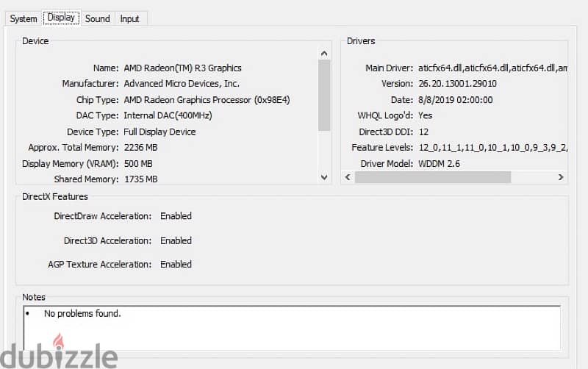Click chip type 'AMD Radeon Graphics Processor (0x98E4)'

tap(207, 100)
